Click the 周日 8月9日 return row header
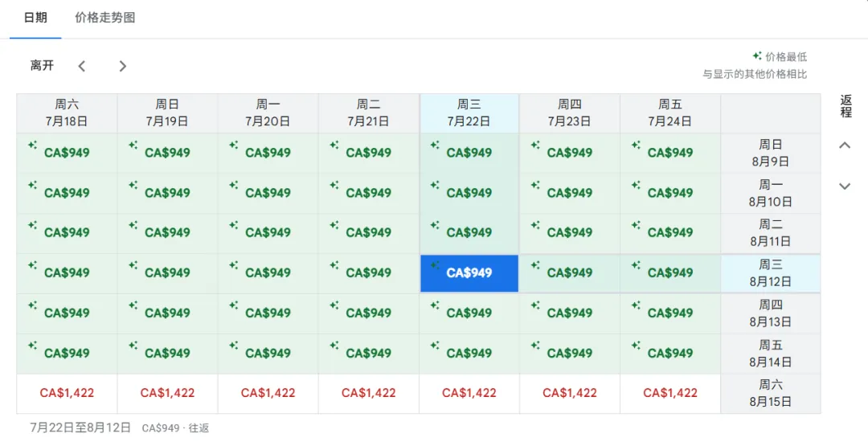Image resolution: width=868 pixels, height=442 pixels. pyautogui.click(x=771, y=153)
